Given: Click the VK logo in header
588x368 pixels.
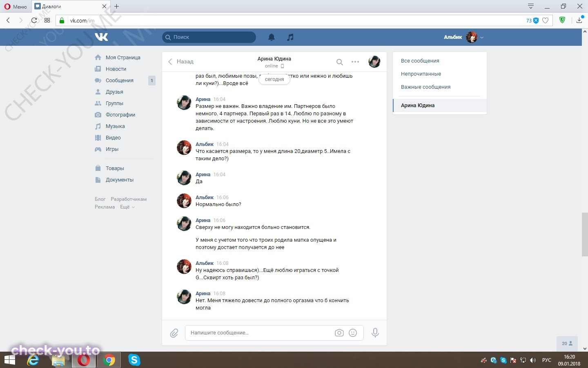Looking at the screenshot, I should (x=101, y=37).
